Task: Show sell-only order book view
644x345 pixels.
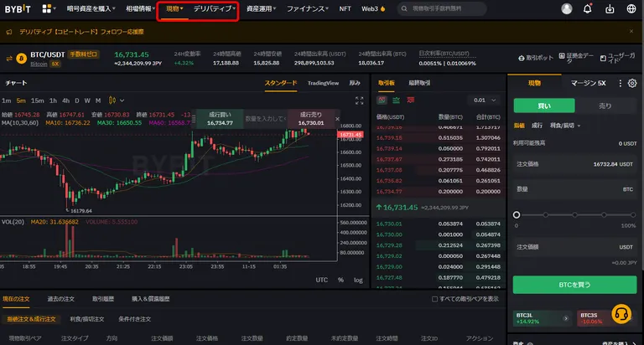Action: pyautogui.click(x=410, y=100)
